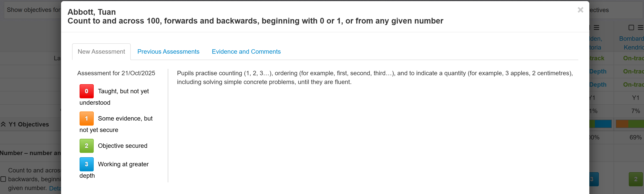The width and height of the screenshot is (644, 194).
Task: Select score 1 orange assessment button
Action: [x=86, y=118]
